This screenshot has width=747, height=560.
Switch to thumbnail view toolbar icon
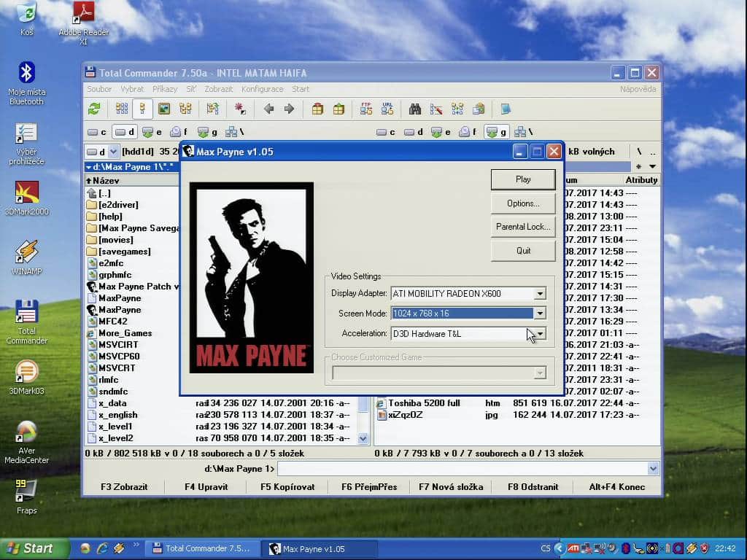click(164, 109)
